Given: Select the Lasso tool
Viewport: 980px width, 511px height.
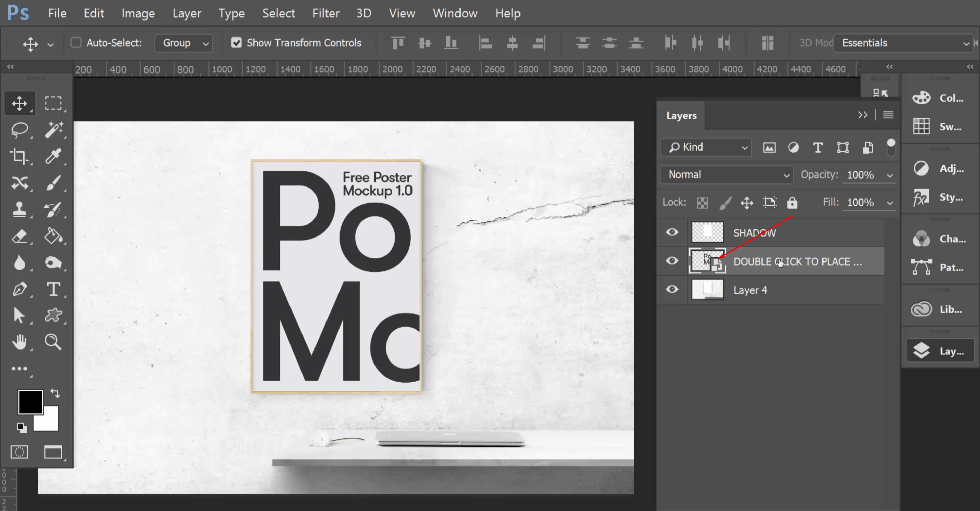Looking at the screenshot, I should pyautogui.click(x=19, y=130).
